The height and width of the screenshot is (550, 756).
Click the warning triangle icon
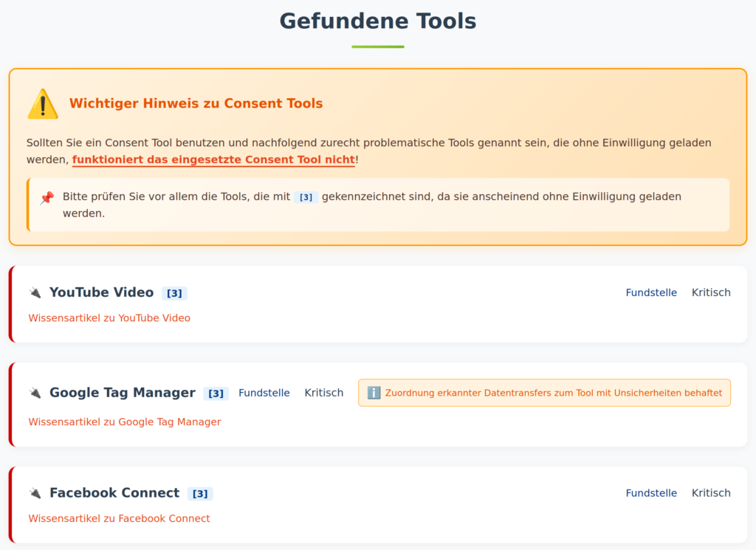(43, 103)
